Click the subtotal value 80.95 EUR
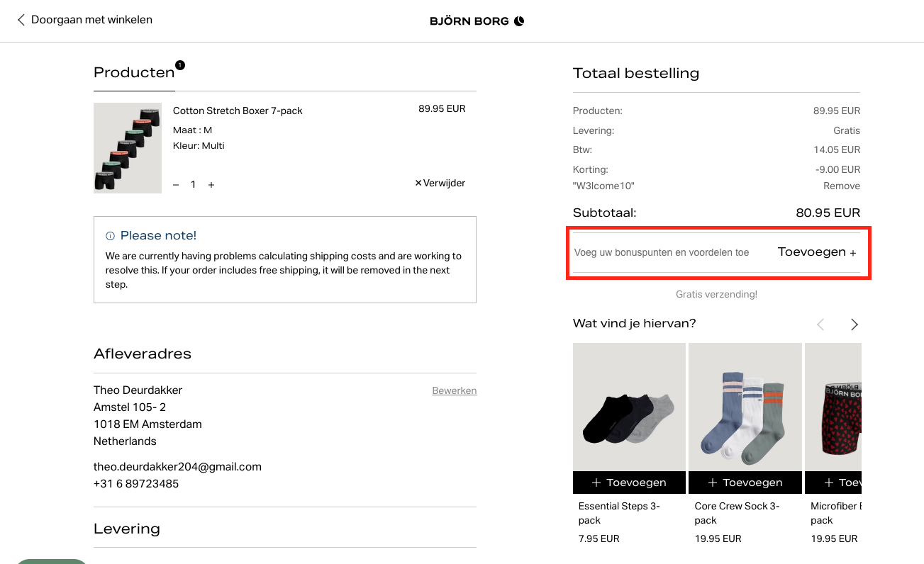The width and height of the screenshot is (924, 564). (x=828, y=213)
